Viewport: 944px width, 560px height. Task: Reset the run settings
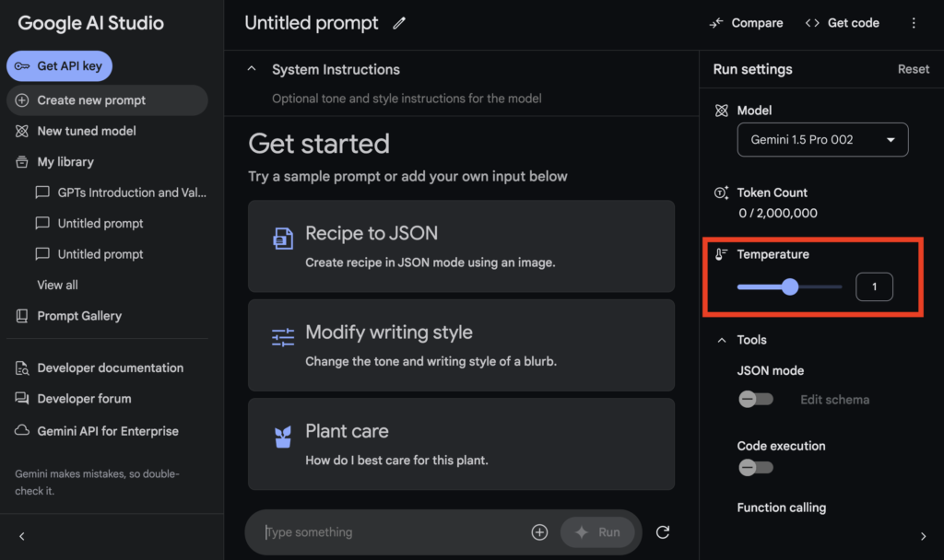click(914, 69)
